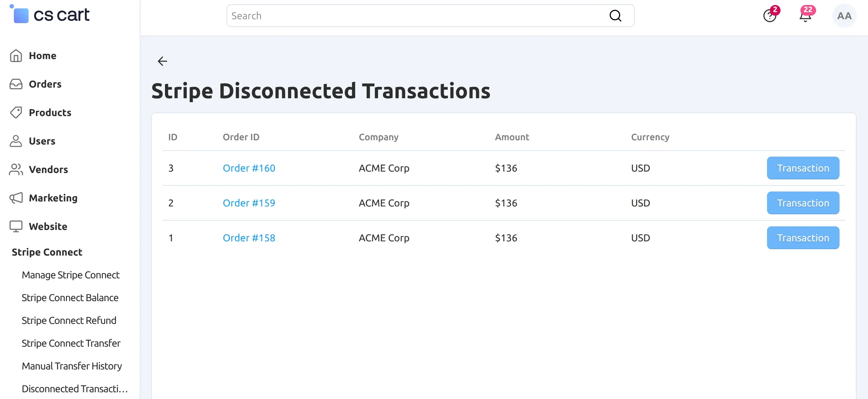Image resolution: width=868 pixels, height=399 pixels.
Task: Click the ID column header
Action: (173, 137)
